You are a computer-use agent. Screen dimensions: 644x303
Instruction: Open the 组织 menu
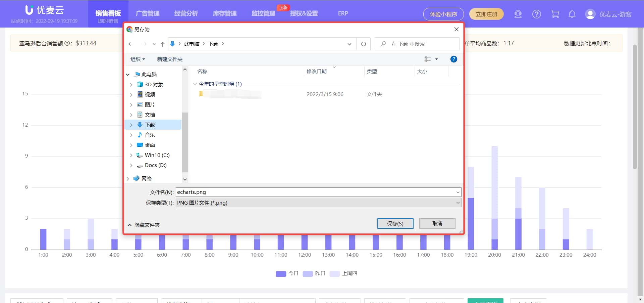pos(138,59)
